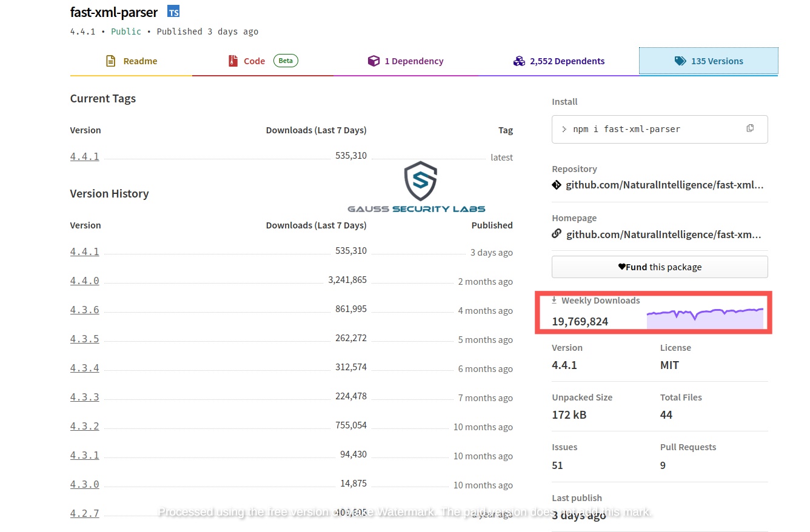The height and width of the screenshot is (532, 810).
Task: Click the 3,241,865 downloads figure
Action: coord(347,280)
